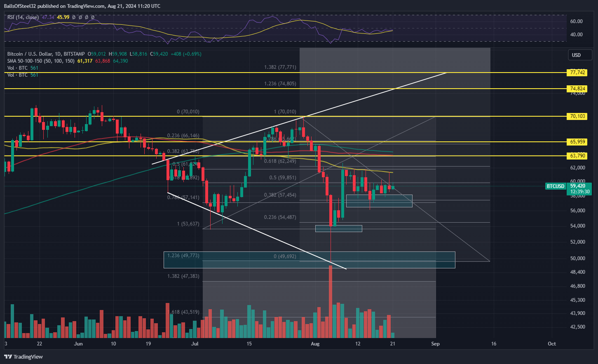This screenshot has height=364, width=598.
Task: Click the 56,000 price axis tick
Action: tap(578, 211)
